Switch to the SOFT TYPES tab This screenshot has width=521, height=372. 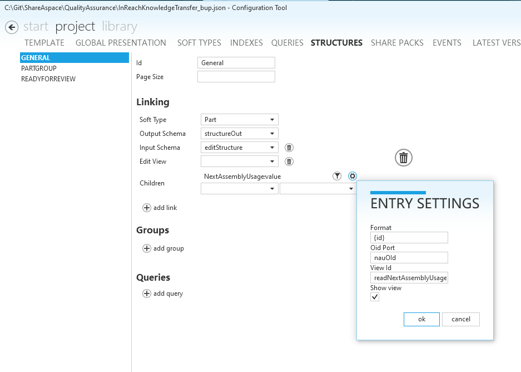199,43
